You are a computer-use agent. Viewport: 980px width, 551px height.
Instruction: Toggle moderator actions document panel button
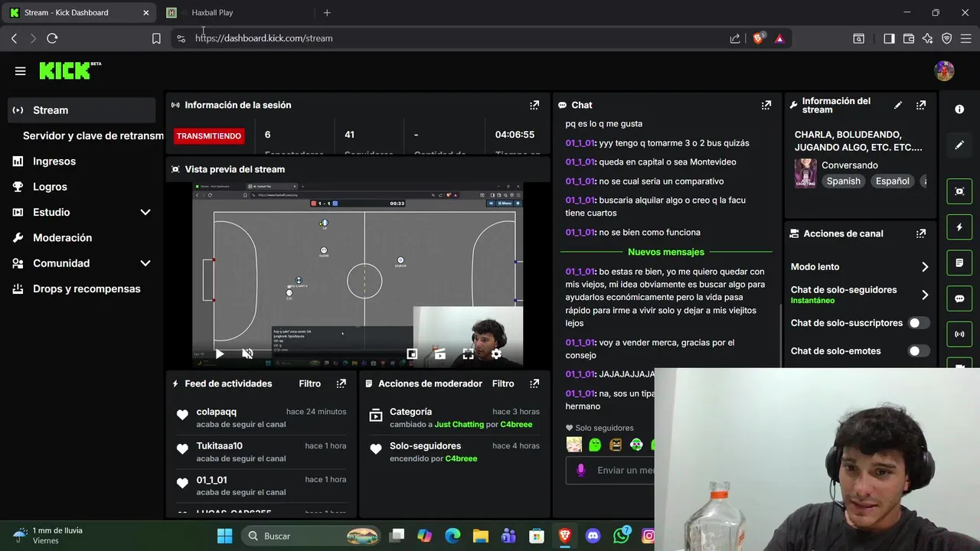[x=959, y=262]
